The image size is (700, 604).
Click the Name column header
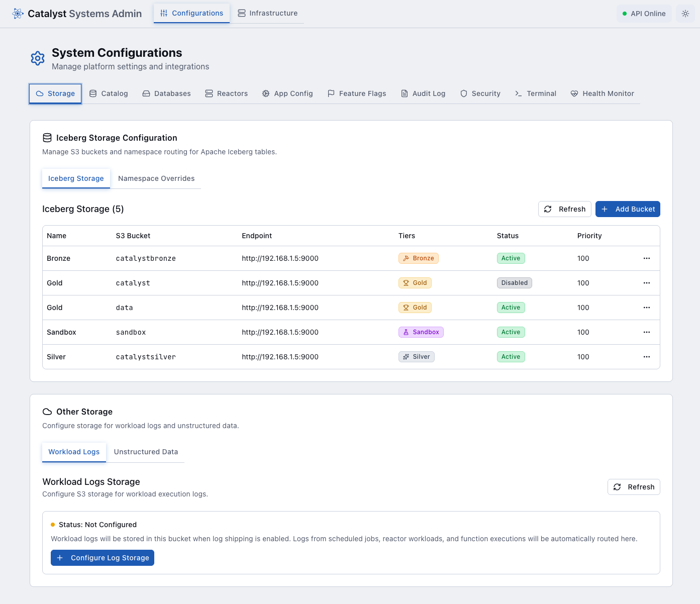pos(56,236)
